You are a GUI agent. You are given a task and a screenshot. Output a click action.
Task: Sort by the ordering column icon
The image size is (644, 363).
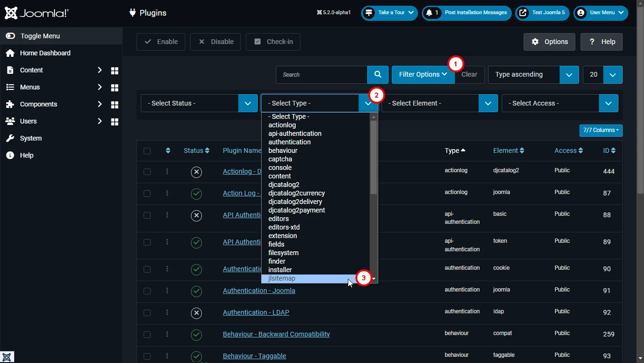click(x=168, y=151)
